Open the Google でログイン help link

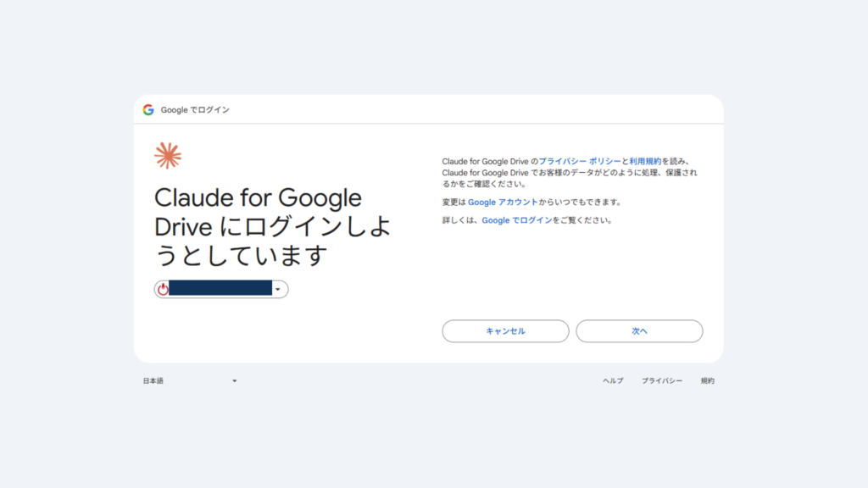(517, 220)
